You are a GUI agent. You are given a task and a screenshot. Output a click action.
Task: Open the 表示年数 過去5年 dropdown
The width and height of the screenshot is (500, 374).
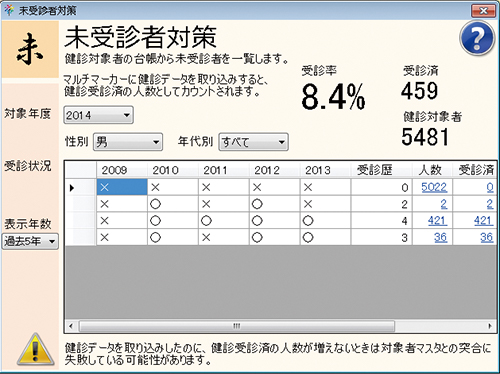(30, 241)
